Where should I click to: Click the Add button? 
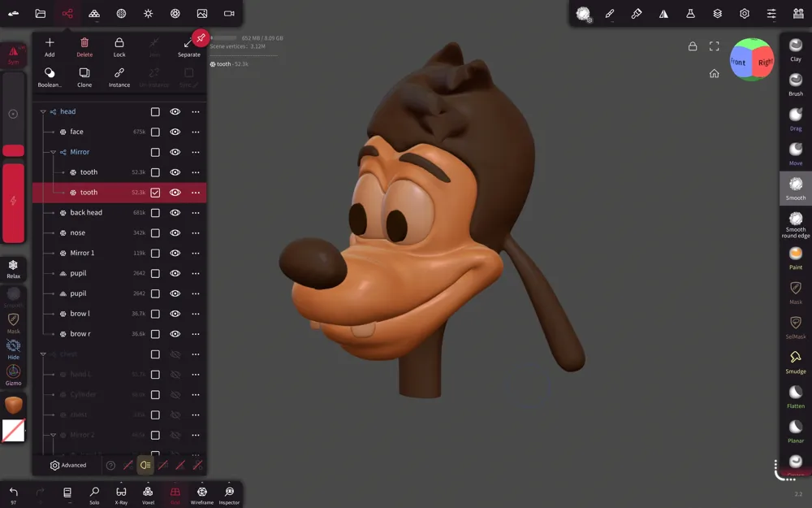click(50, 47)
